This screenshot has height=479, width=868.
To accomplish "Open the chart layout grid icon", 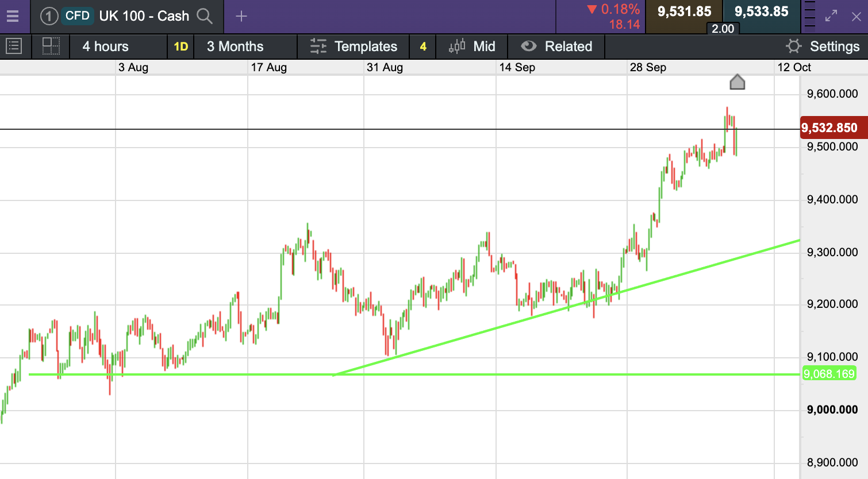I will (51, 46).
